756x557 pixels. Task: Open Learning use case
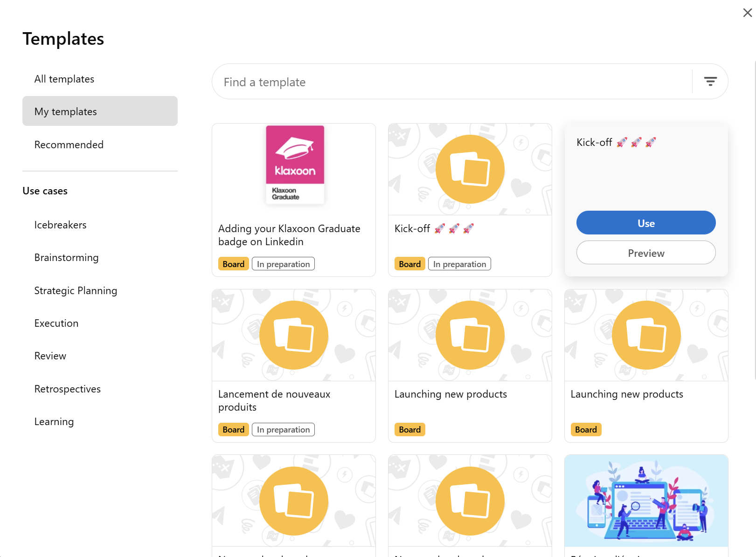tap(54, 422)
